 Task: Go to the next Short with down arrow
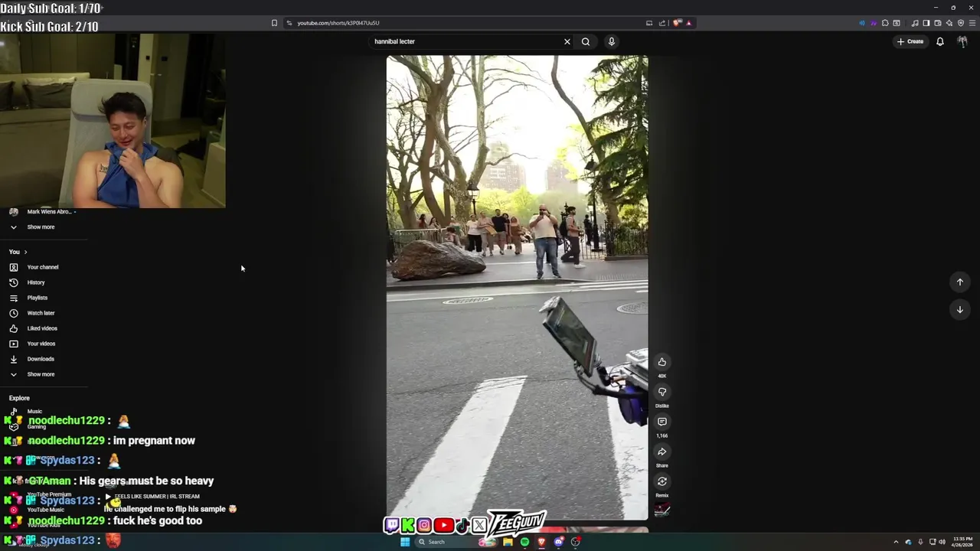pyautogui.click(x=959, y=309)
